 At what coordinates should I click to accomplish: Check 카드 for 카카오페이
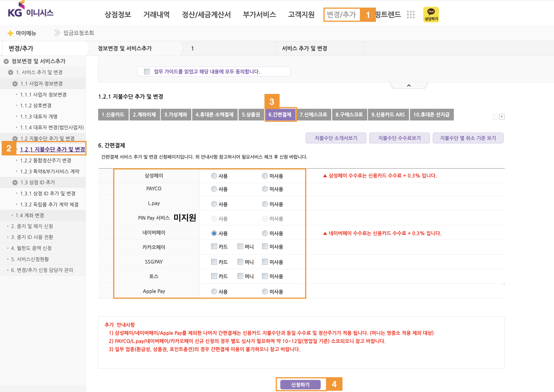tap(214, 246)
